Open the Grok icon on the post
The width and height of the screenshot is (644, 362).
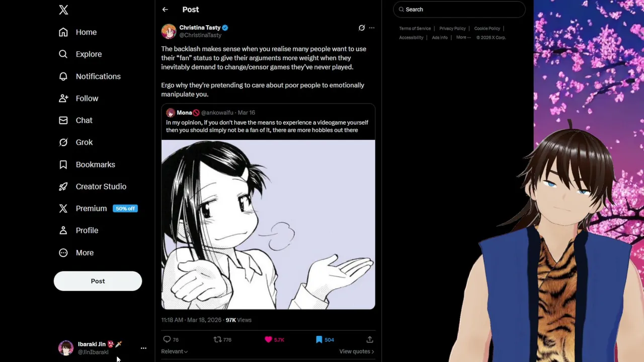tap(361, 28)
